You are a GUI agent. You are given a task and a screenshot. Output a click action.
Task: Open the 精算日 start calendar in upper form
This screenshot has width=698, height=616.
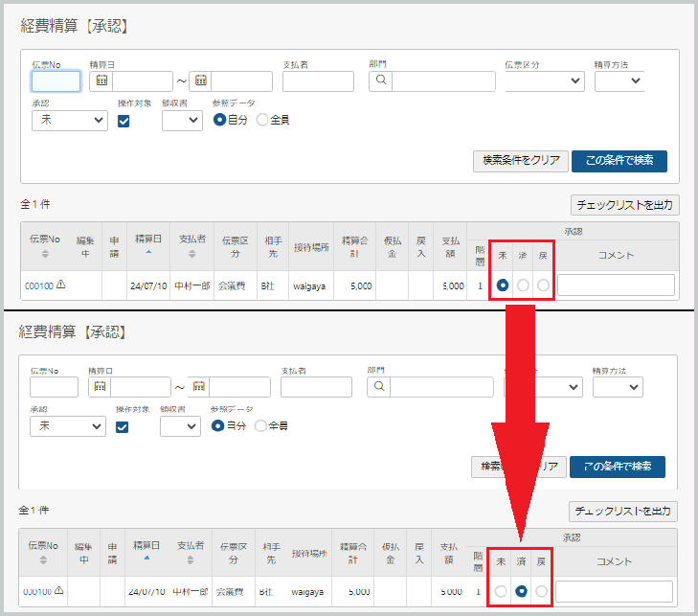click(101, 81)
